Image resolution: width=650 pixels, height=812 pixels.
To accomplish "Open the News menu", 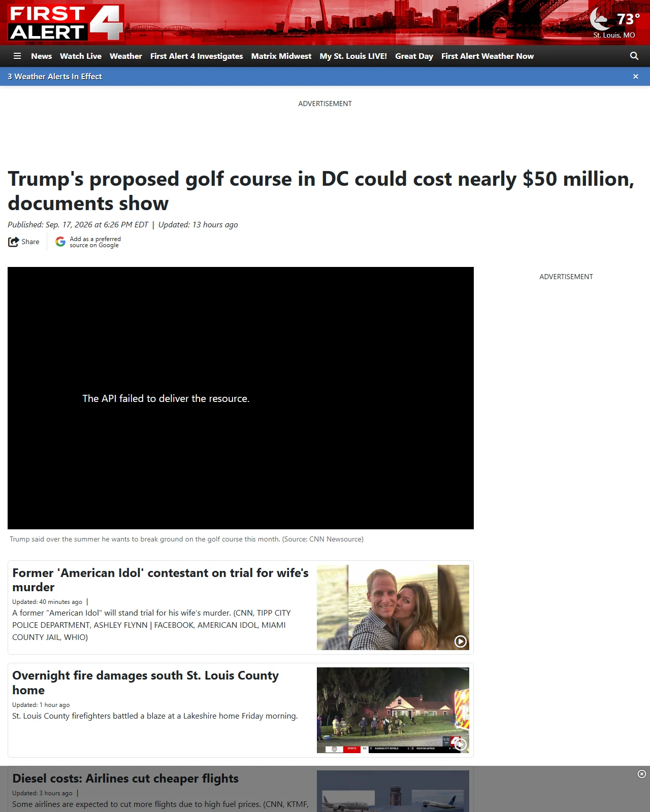I will click(x=42, y=56).
